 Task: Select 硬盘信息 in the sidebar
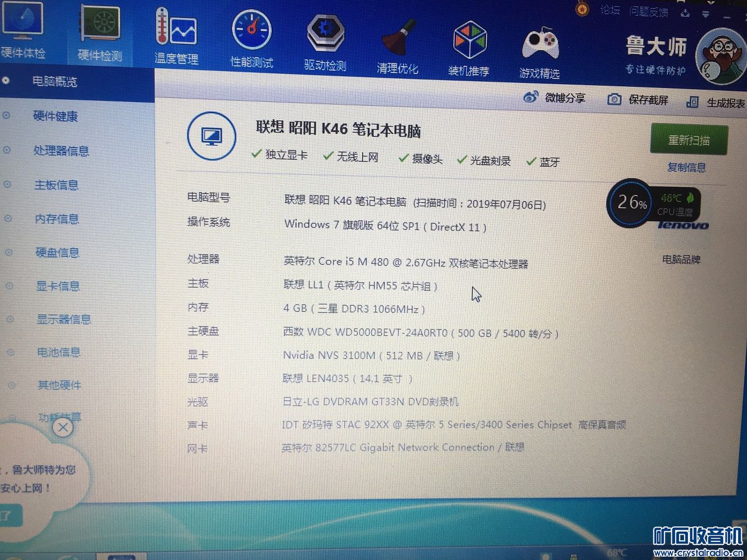pos(57,253)
